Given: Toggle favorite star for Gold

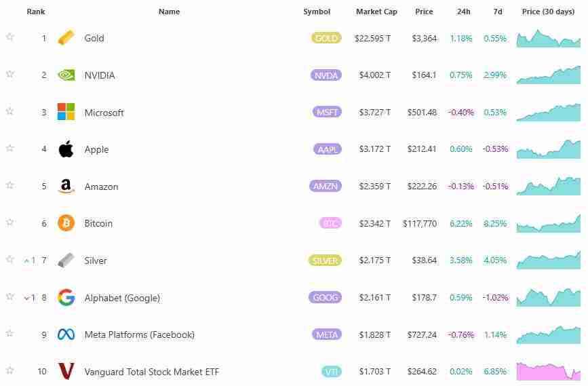Looking at the screenshot, I should pos(9,37).
